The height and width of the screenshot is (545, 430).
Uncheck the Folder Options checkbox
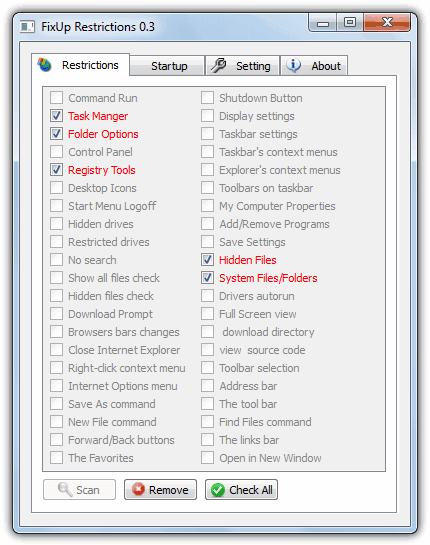click(56, 134)
